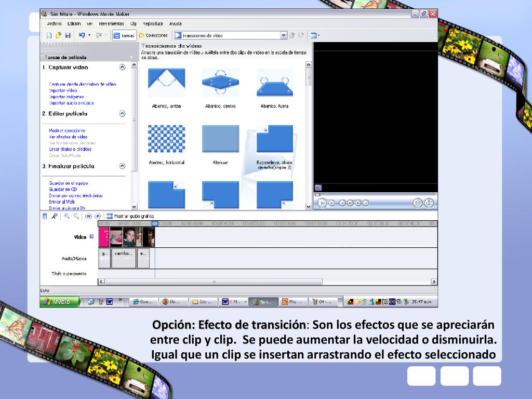This screenshot has width=532, height=399.
Task: Select the Atenuar transition thumbnail
Action: [220, 139]
